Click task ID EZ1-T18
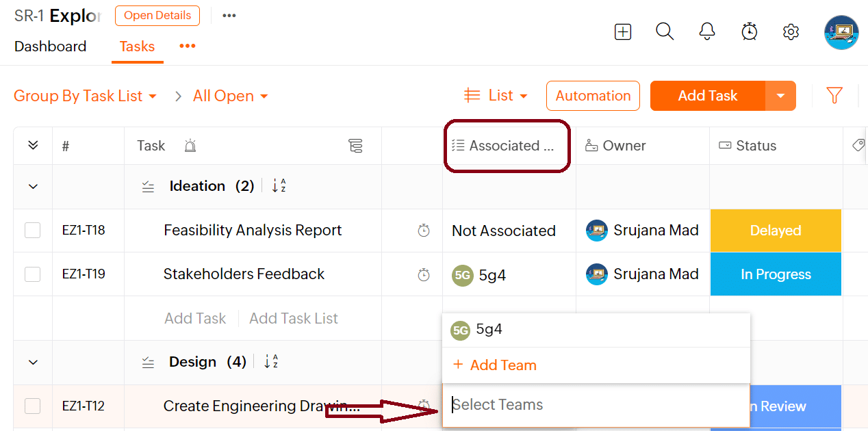This screenshot has height=431, width=868. coord(84,231)
